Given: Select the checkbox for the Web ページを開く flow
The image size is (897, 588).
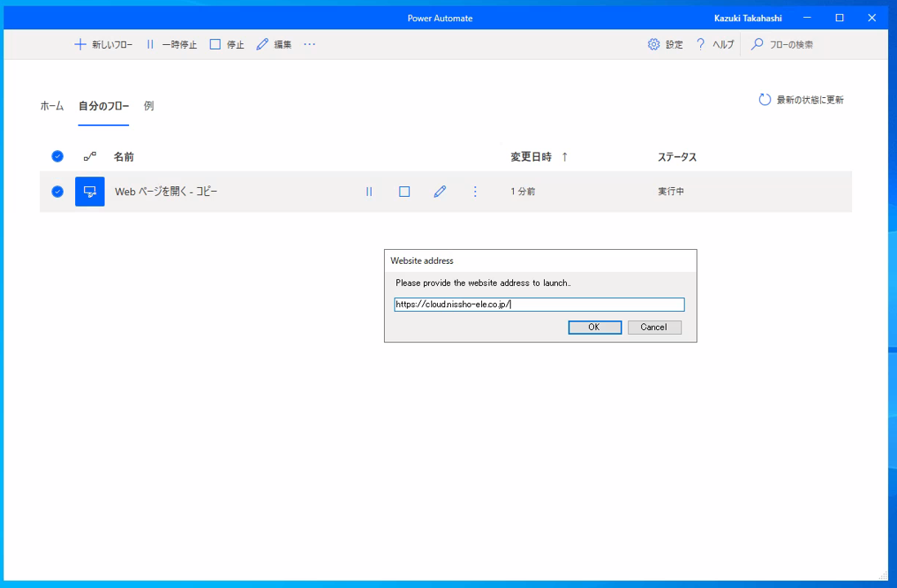Looking at the screenshot, I should (x=57, y=191).
